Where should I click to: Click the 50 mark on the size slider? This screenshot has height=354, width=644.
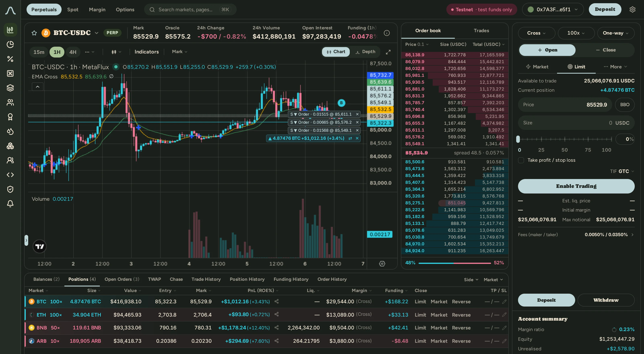coord(565,150)
